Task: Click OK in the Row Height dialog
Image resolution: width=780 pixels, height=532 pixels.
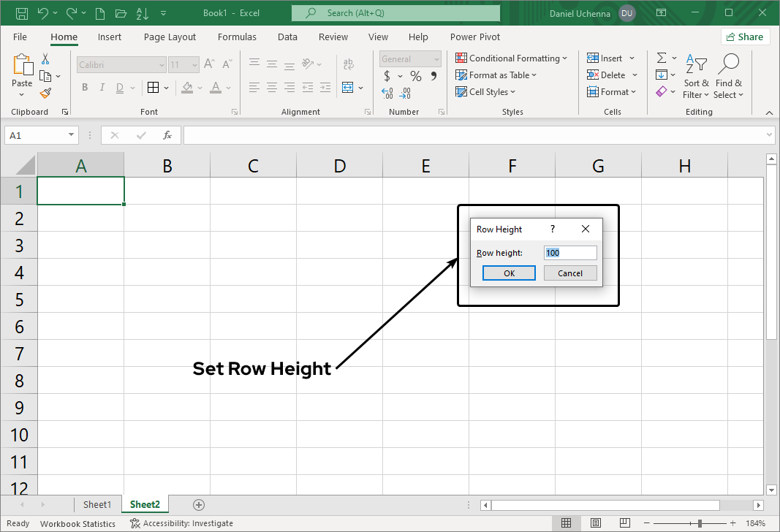Action: (509, 273)
